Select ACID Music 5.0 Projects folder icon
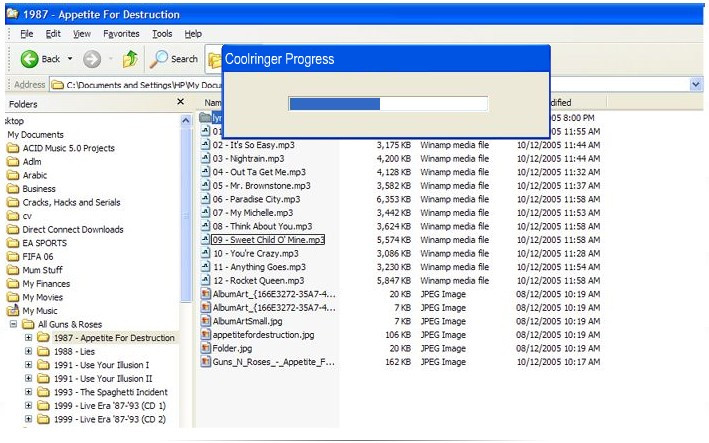 [x=13, y=148]
